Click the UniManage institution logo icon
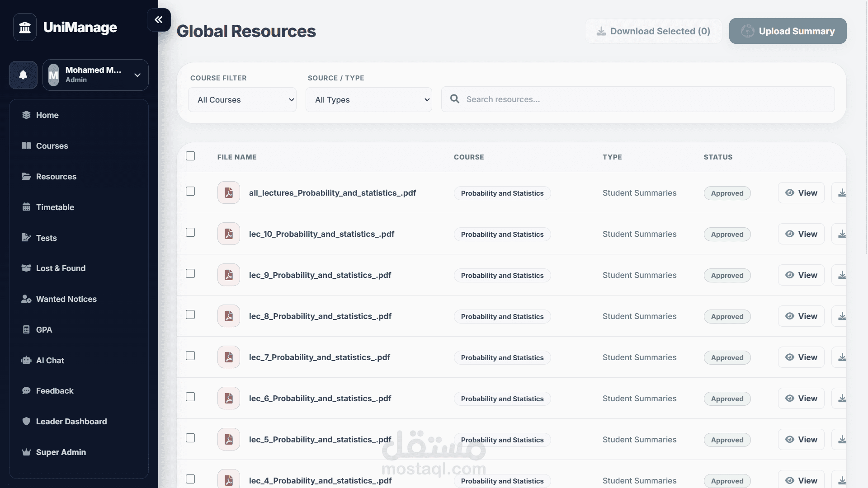 point(25,28)
